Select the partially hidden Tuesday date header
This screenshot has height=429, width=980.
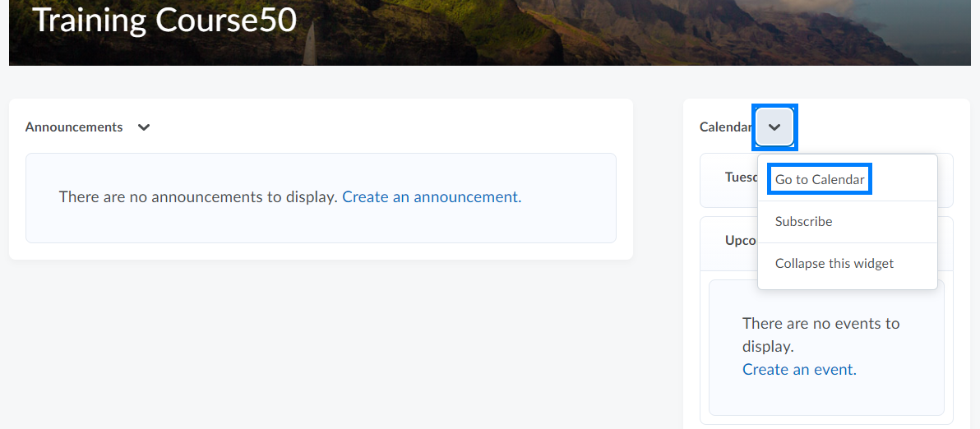click(740, 178)
